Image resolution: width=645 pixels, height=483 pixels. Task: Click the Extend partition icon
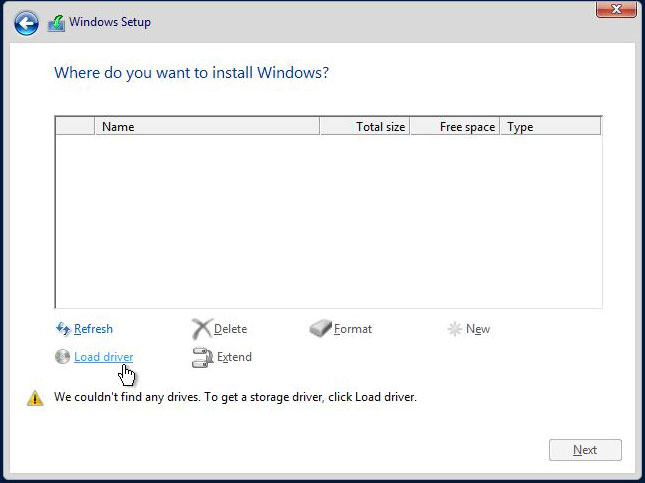click(x=202, y=357)
